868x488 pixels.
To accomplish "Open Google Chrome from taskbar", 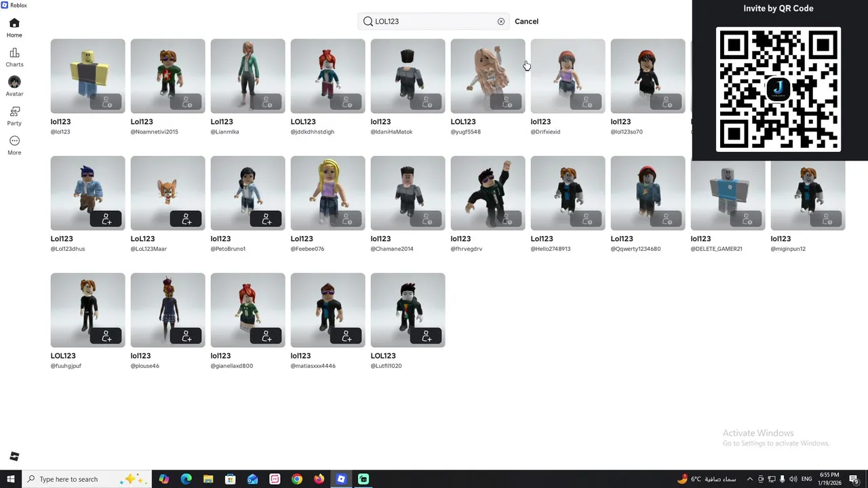I will pos(297,479).
